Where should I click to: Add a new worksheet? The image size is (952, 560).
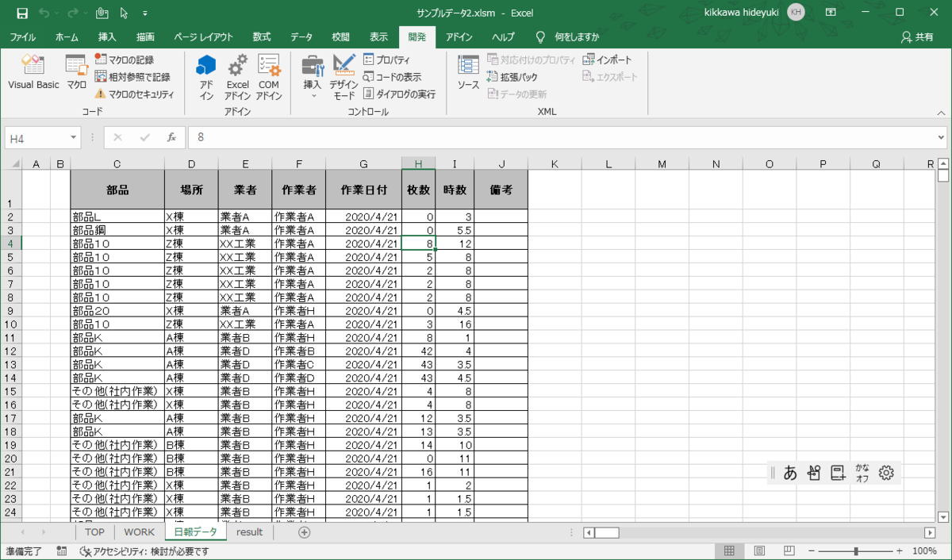[x=304, y=532]
